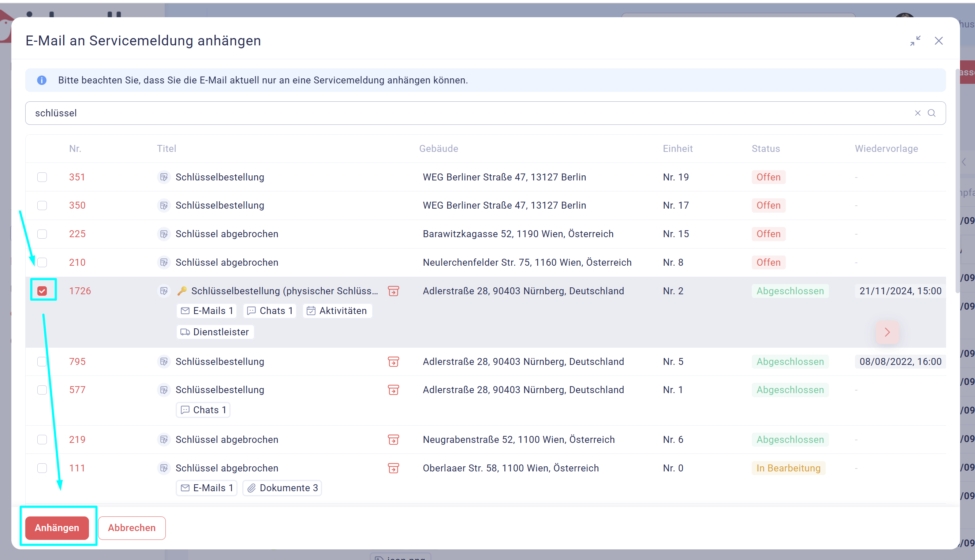Click the archive icon on request 577
975x560 pixels.
click(x=393, y=389)
